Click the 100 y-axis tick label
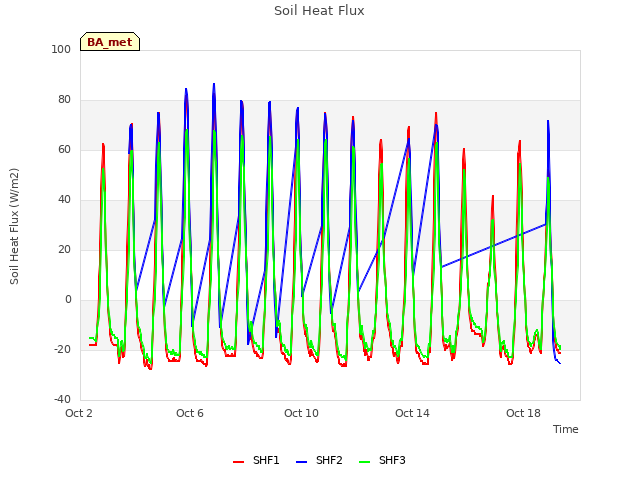The image size is (640, 480). point(61,49)
